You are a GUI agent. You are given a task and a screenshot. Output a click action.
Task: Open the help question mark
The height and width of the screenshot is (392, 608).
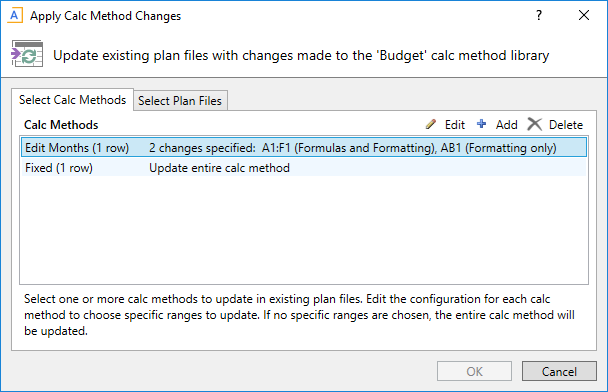tap(539, 16)
